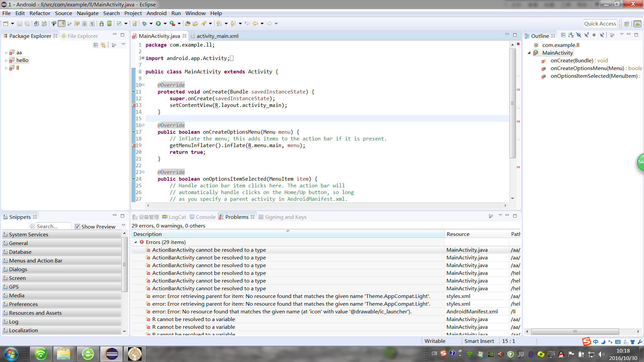The height and width of the screenshot is (362, 644).
Task: Expand the folded import block
Action: pos(143,58)
